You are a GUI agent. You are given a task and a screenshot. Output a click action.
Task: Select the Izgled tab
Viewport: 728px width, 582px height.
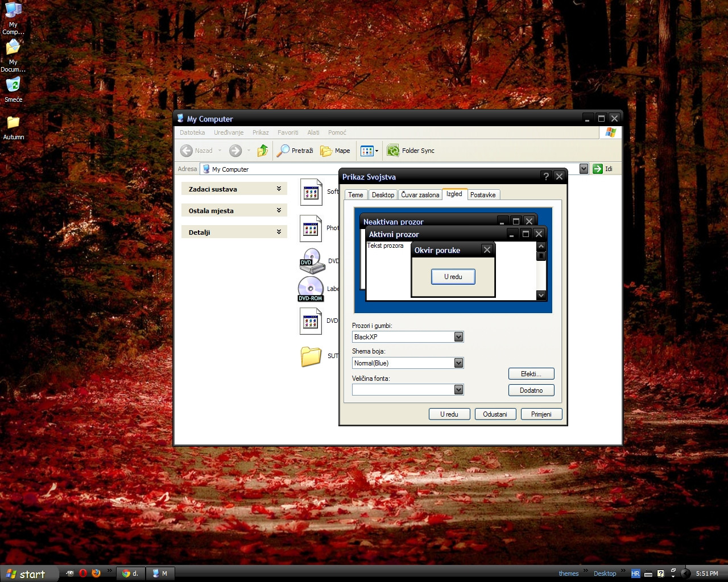(x=454, y=194)
